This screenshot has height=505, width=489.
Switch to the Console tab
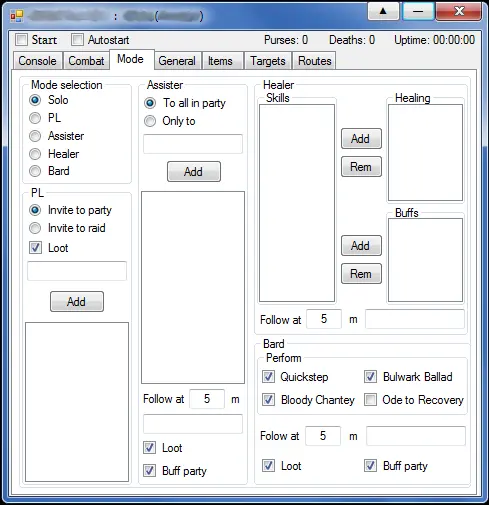point(38,61)
